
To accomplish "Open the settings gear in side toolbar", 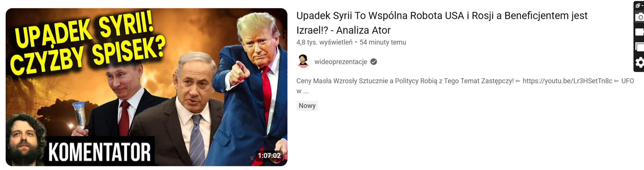I will [639, 62].
